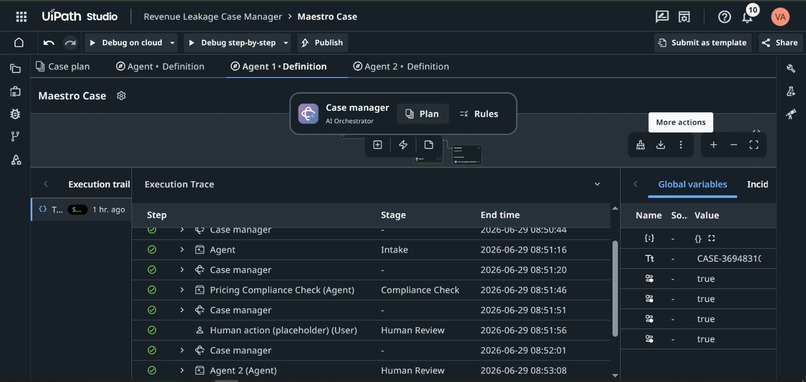Open the Debug step-by-step dropdown arrow
Viewport: 806px width, 382px height.
pos(286,43)
